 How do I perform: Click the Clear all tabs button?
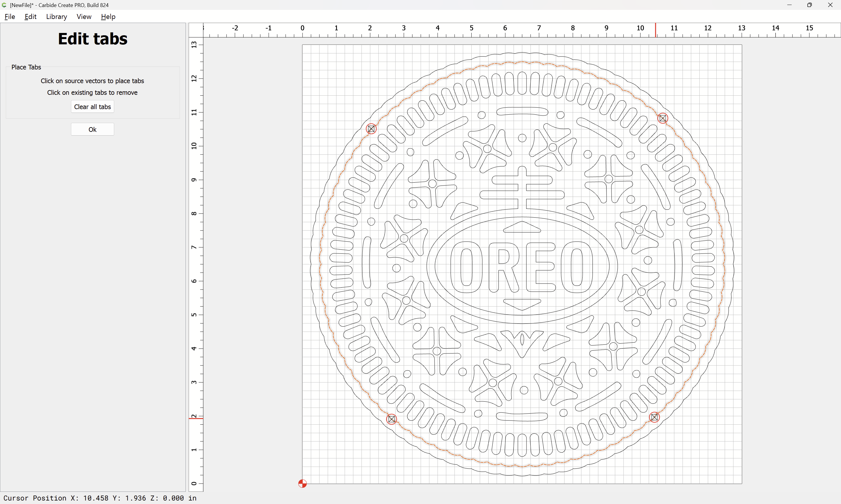(93, 107)
